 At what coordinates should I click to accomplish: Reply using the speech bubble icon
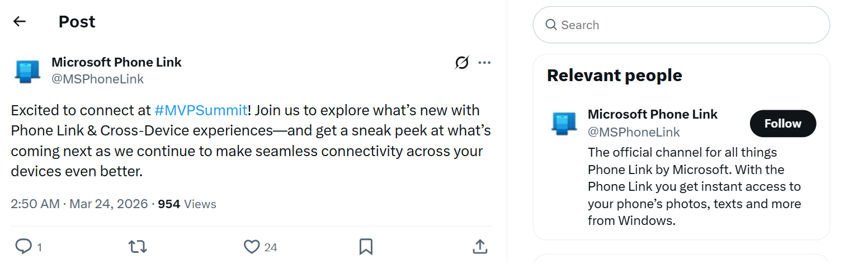(23, 246)
